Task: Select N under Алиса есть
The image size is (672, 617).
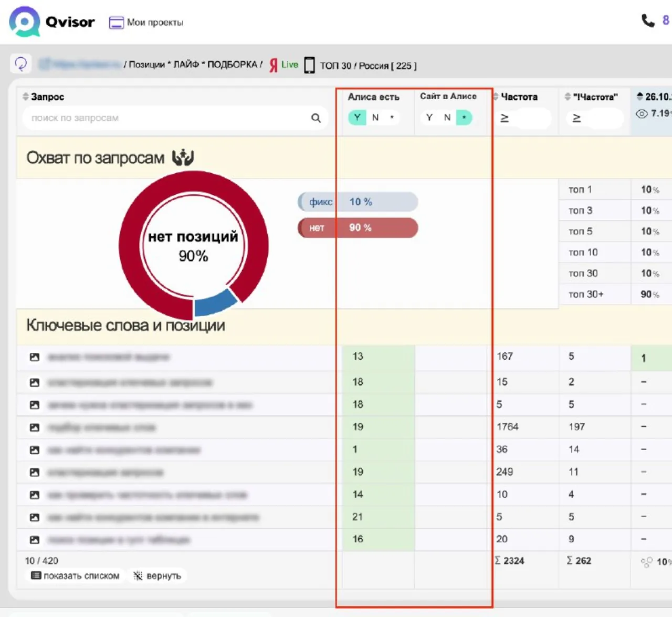Action: (375, 117)
